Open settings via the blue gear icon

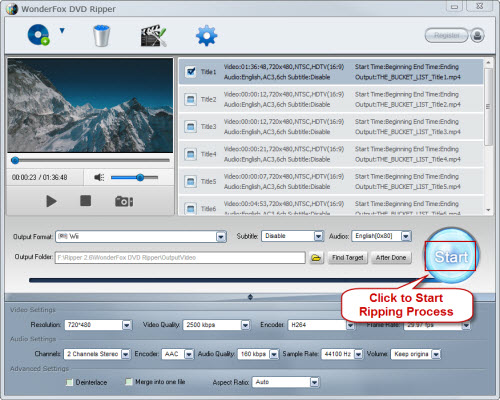coord(206,35)
